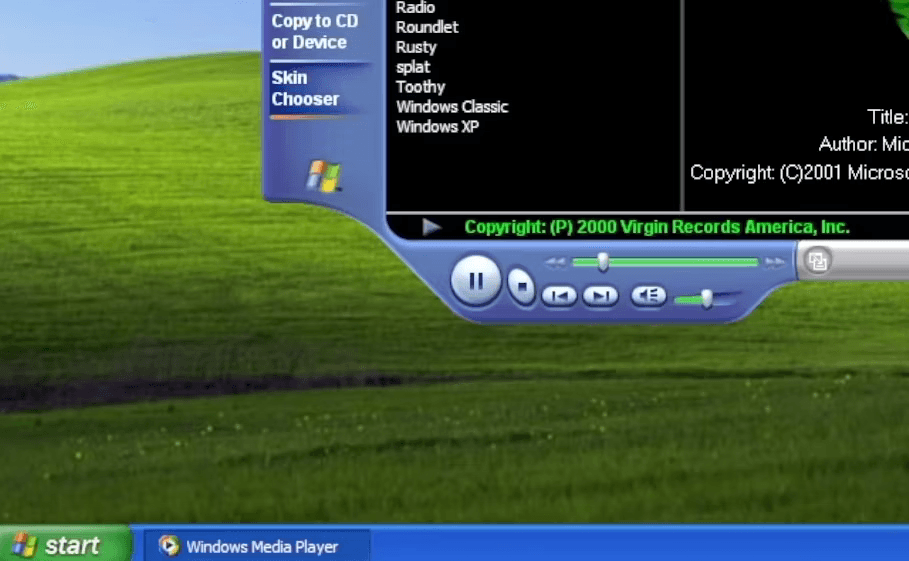Skip to the next track
Screen dimensions: 909x561
point(601,296)
